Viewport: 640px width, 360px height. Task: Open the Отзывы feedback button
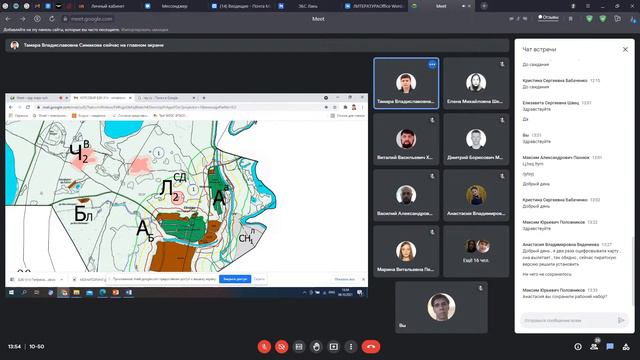point(548,18)
